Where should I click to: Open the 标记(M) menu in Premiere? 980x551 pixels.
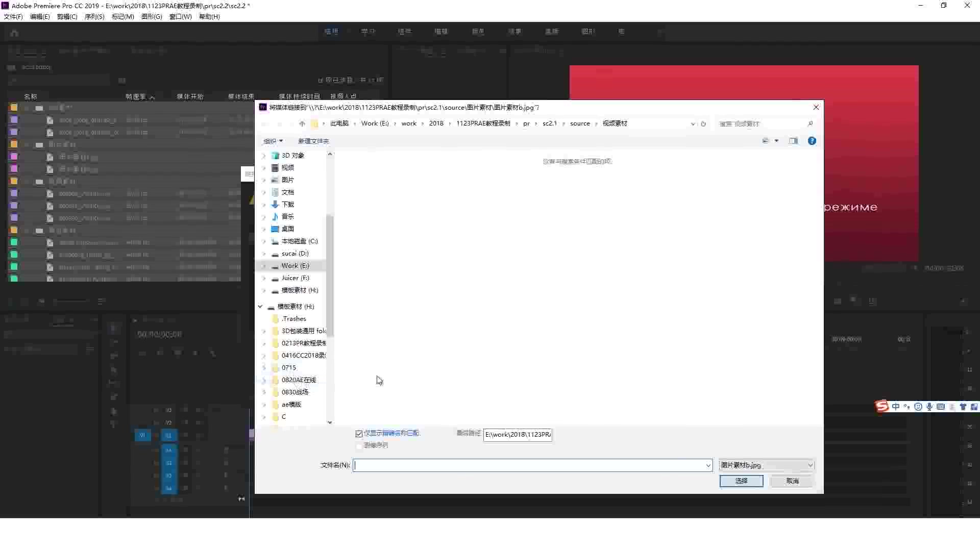click(x=122, y=17)
